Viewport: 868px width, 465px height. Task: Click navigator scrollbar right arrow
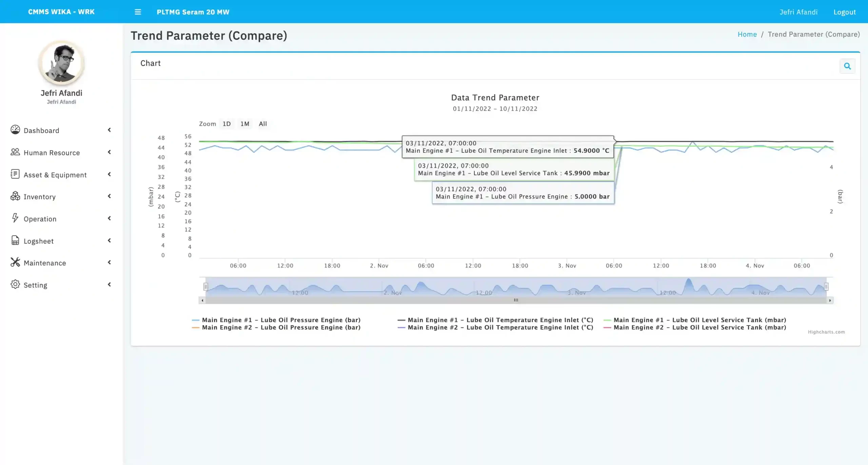tap(830, 300)
